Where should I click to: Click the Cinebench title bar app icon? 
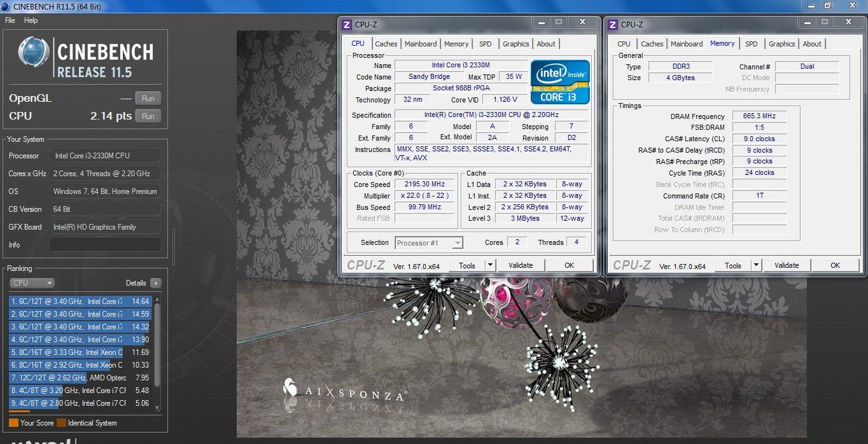[6, 6]
